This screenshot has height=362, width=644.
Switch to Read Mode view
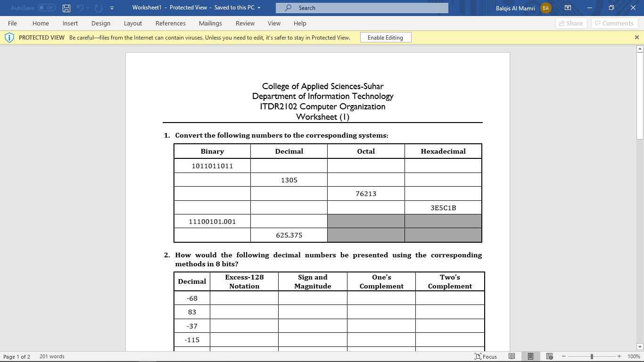(512, 356)
